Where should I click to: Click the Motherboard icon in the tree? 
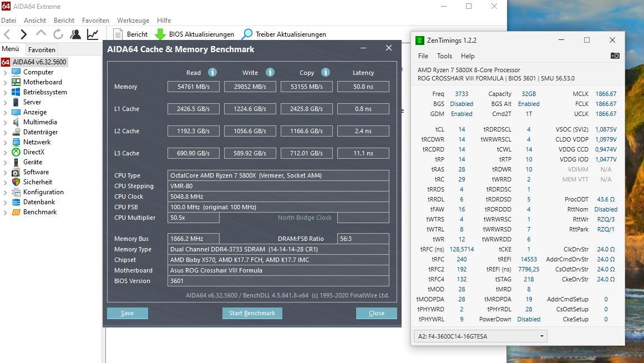point(16,82)
